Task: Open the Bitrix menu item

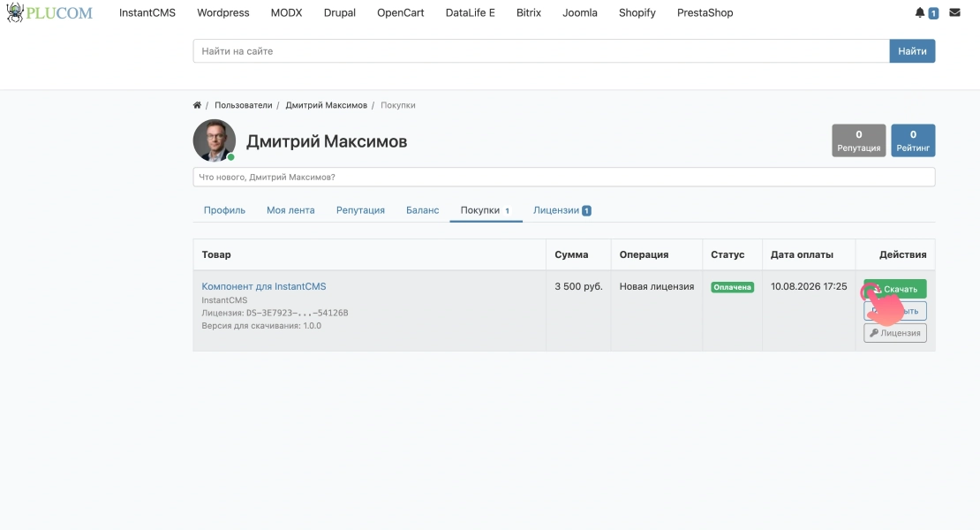Action: pyautogui.click(x=529, y=12)
